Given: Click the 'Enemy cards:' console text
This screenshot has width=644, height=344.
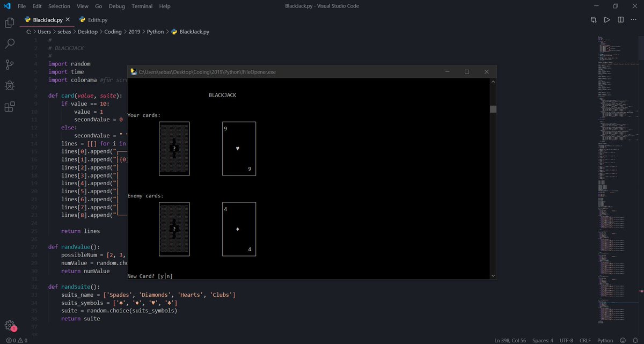Looking at the screenshot, I should (145, 196).
